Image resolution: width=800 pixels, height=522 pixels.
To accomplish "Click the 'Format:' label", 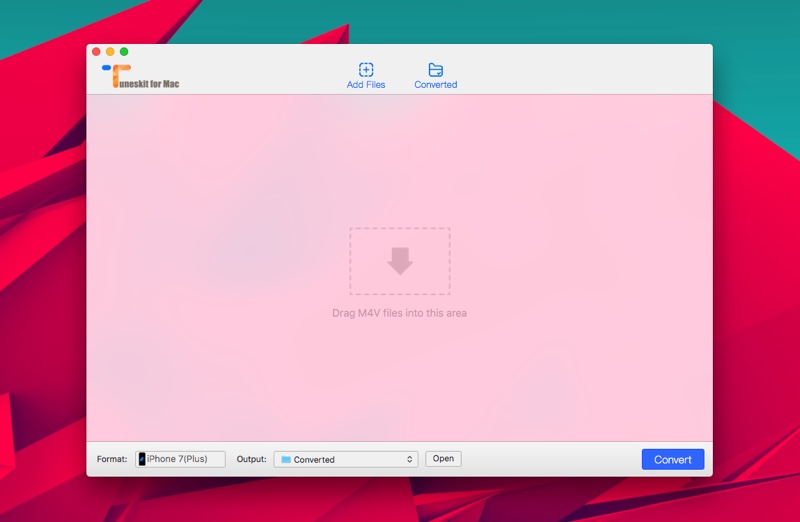I will click(x=112, y=459).
